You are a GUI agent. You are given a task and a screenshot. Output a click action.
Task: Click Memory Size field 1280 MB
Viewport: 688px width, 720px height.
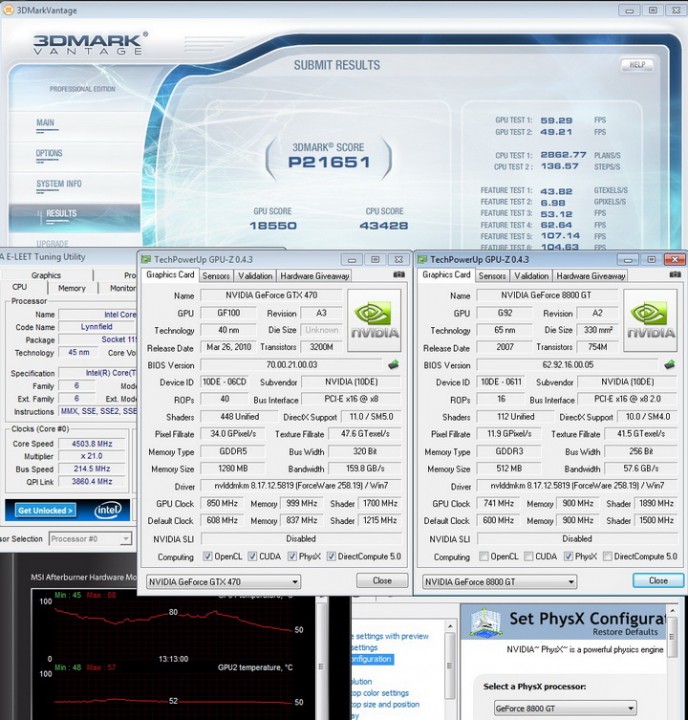click(233, 468)
